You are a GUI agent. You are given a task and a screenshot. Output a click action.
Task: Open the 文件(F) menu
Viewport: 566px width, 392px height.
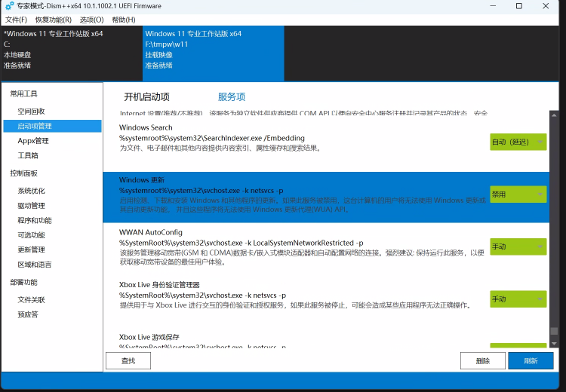[17, 20]
